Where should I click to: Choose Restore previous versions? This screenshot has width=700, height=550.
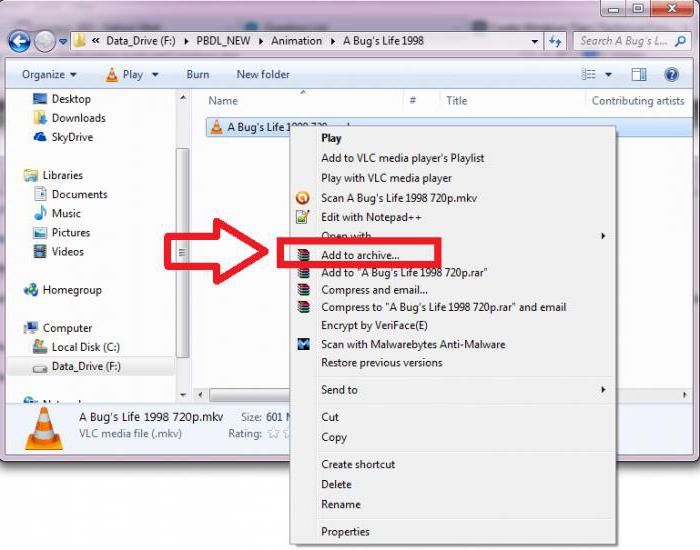coord(382,362)
